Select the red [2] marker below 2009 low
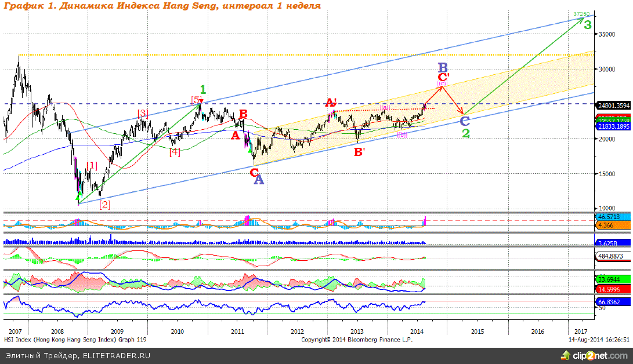The height and width of the screenshot is (364, 633). click(104, 204)
